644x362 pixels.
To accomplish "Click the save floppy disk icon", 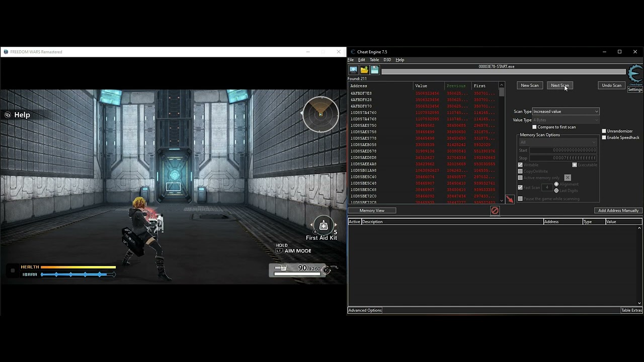I will pos(375,70).
